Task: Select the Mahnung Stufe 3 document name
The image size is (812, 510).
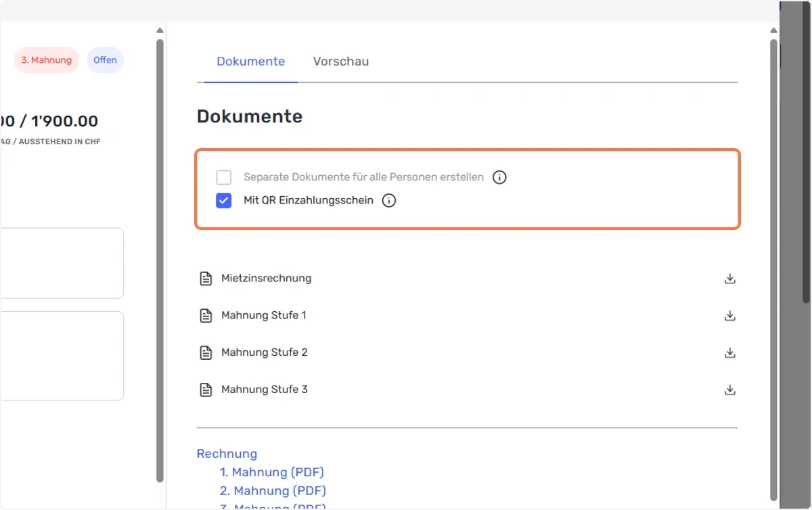Action: click(265, 390)
